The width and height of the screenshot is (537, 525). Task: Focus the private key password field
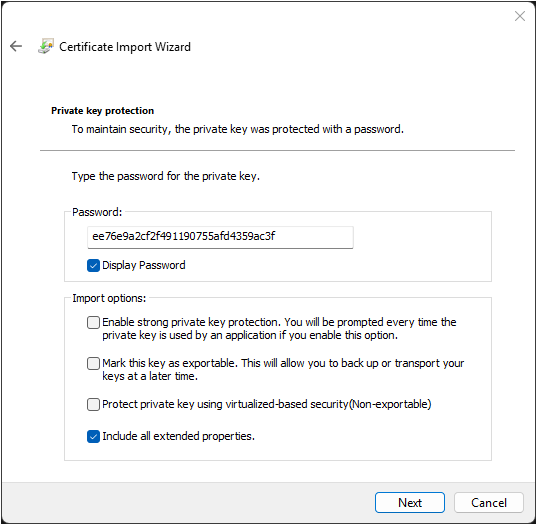coord(220,237)
